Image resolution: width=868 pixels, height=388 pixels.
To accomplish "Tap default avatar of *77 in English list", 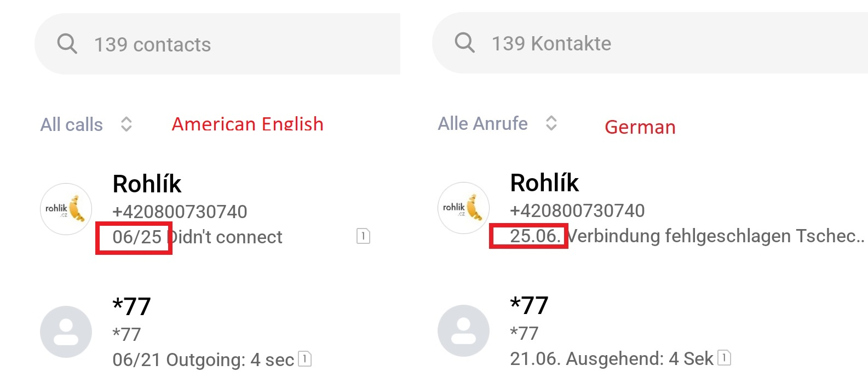I will (66, 332).
